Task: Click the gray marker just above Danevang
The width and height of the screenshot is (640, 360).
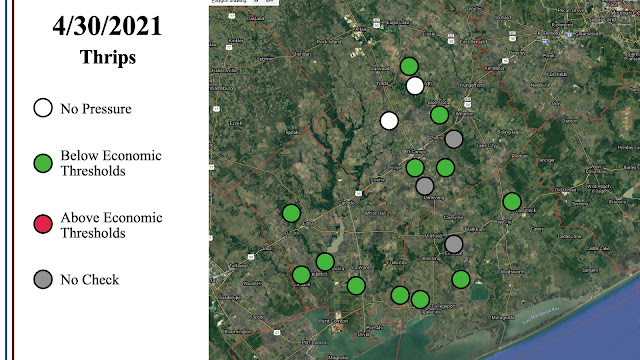Action: pyautogui.click(x=424, y=186)
